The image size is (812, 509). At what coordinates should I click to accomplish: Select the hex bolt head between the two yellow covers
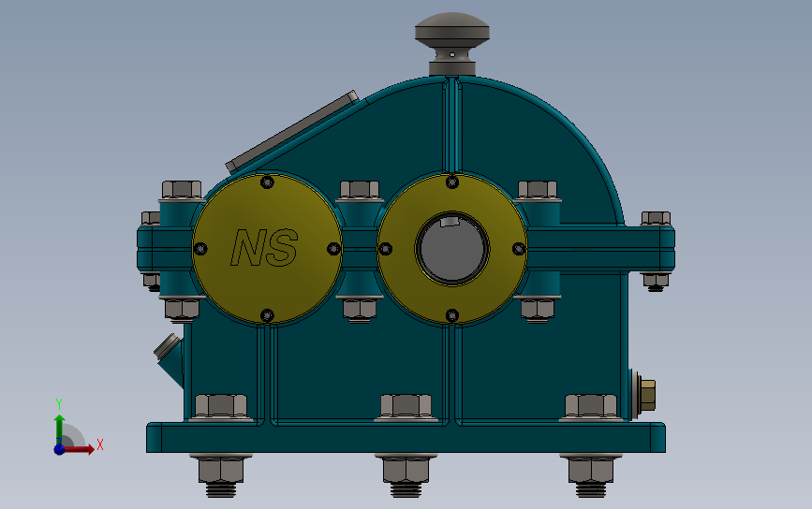tap(360, 190)
